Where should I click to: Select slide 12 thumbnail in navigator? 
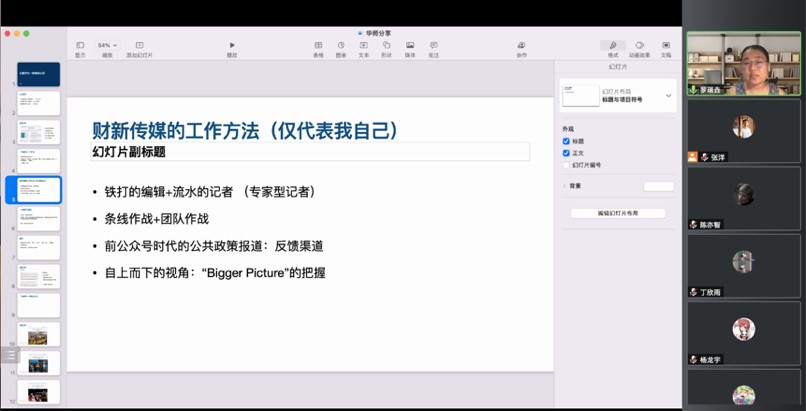point(39,392)
